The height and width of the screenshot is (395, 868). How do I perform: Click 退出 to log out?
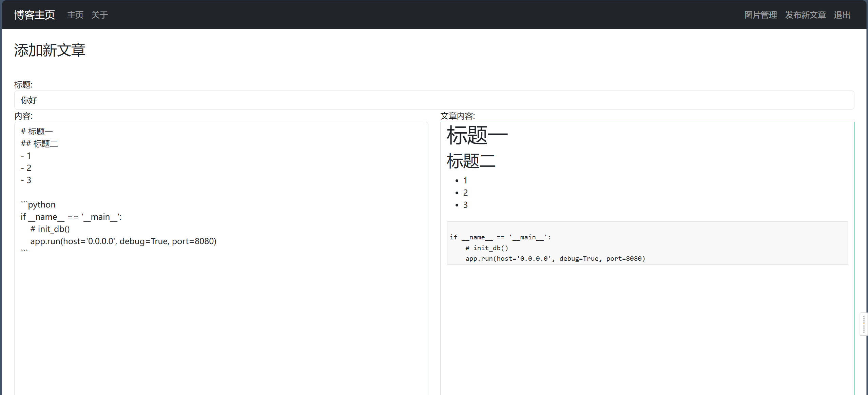point(842,15)
